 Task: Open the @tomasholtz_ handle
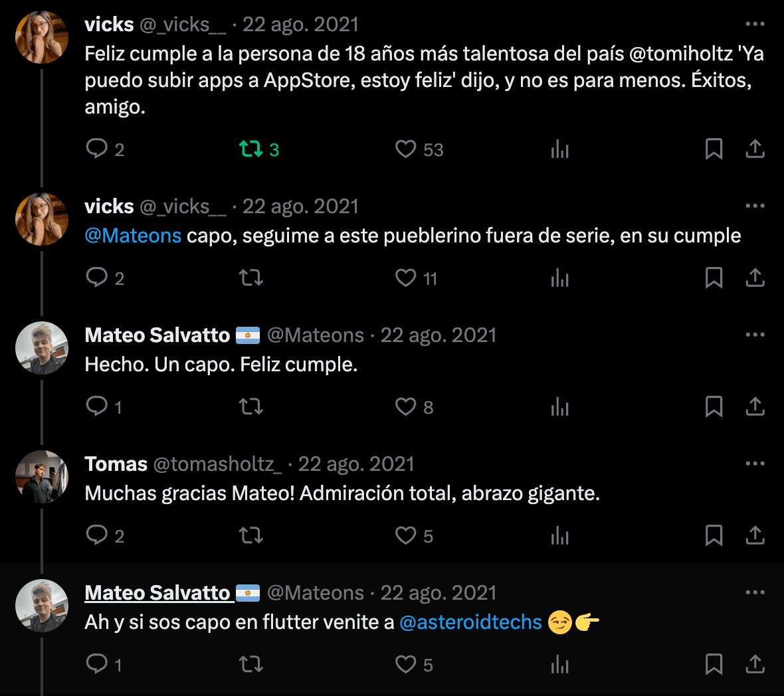click(x=217, y=464)
